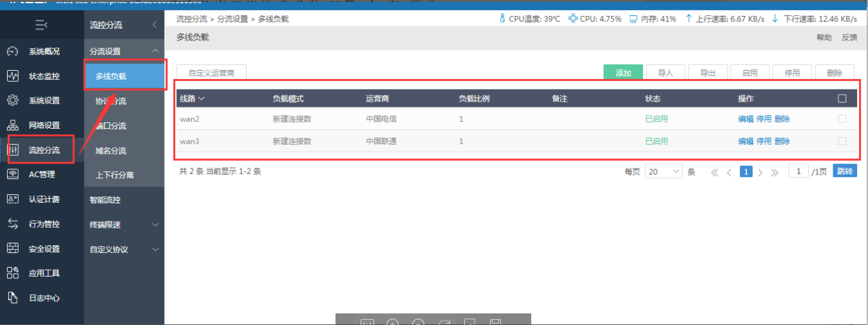
Task: Click the 中国联通 operator cell
Action: (381, 141)
